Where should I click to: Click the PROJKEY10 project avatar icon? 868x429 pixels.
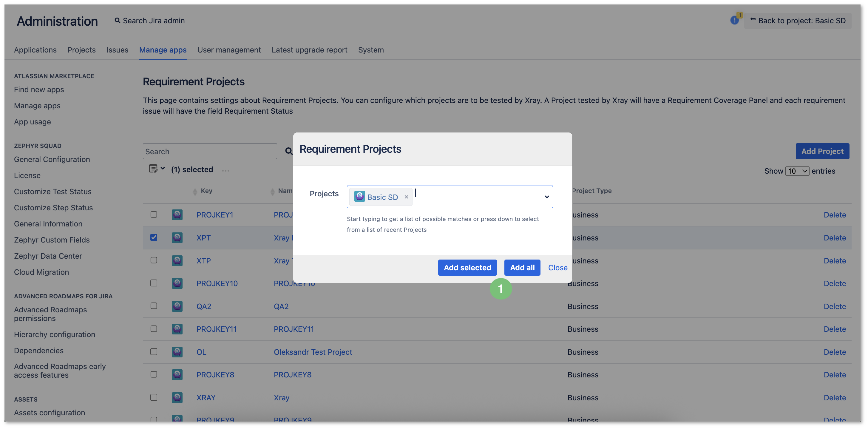pyautogui.click(x=177, y=283)
